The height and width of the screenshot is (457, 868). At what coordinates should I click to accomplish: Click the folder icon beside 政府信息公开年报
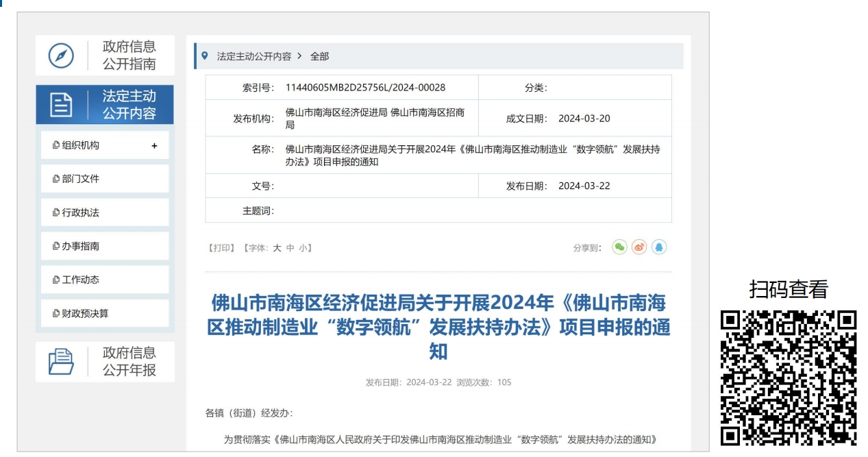tap(61, 361)
